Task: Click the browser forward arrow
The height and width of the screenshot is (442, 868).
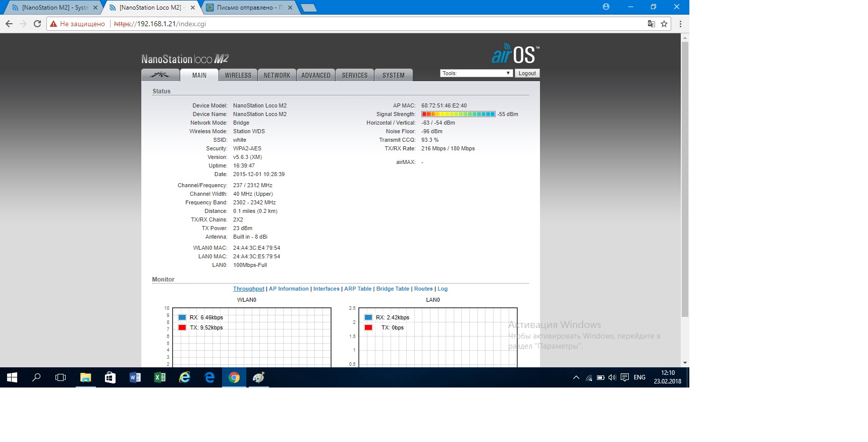Action: (x=23, y=24)
